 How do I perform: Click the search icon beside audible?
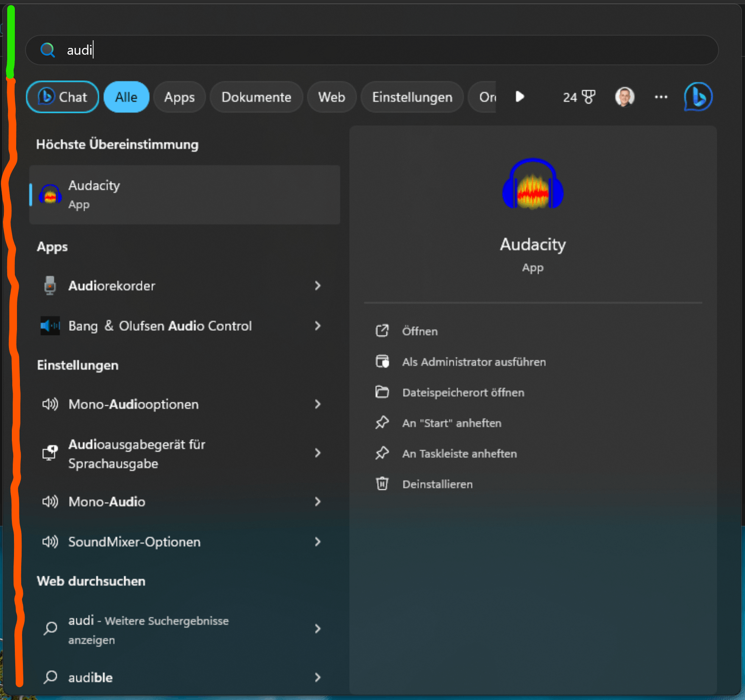[50, 677]
